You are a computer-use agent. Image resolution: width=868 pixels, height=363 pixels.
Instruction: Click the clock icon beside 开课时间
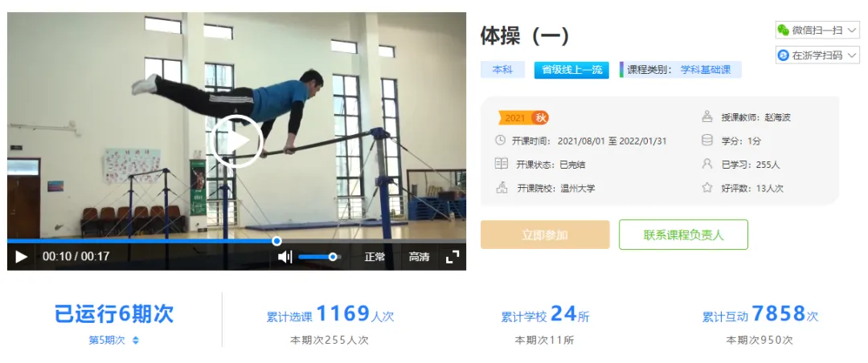click(500, 141)
